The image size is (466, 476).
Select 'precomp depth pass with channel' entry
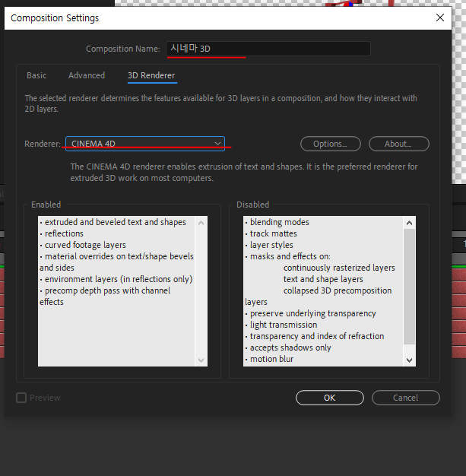coord(107,290)
